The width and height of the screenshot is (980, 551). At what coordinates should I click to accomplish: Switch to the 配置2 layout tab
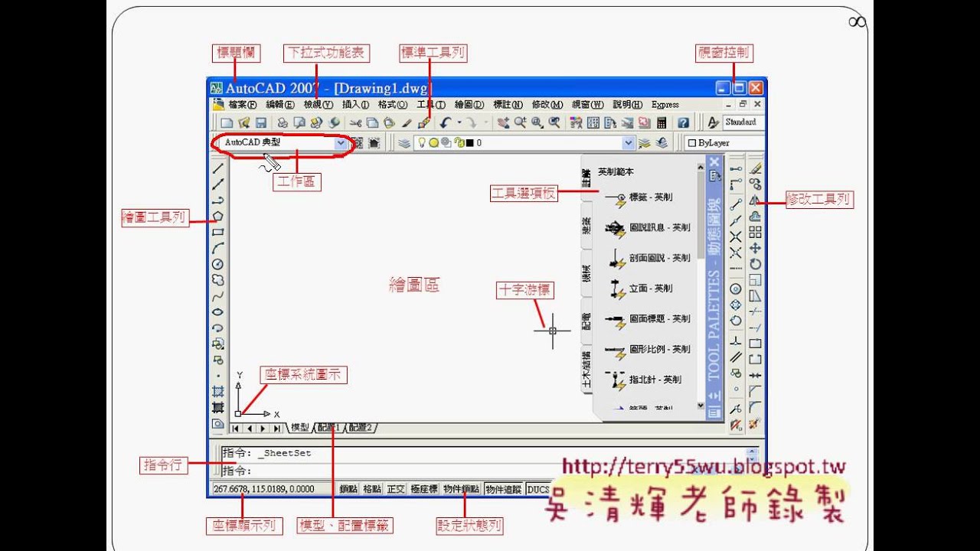click(x=360, y=429)
